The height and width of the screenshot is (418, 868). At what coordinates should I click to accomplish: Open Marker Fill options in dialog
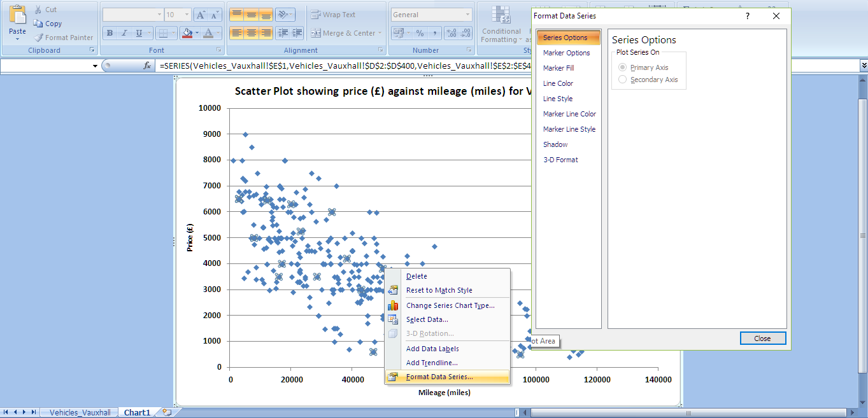559,68
